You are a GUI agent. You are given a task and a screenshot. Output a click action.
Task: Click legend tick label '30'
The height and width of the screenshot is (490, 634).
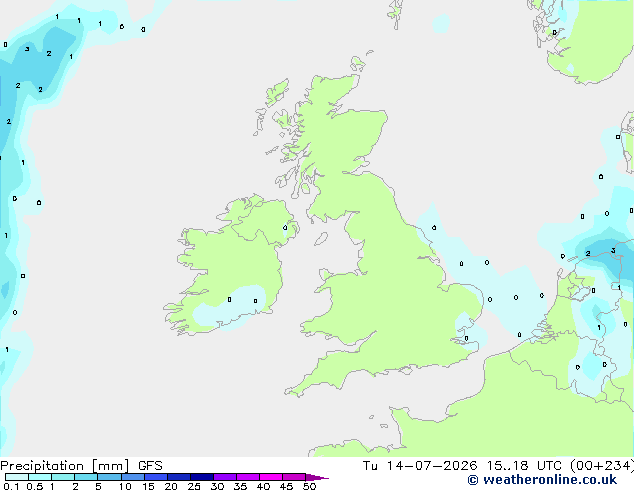pyautogui.click(x=217, y=486)
